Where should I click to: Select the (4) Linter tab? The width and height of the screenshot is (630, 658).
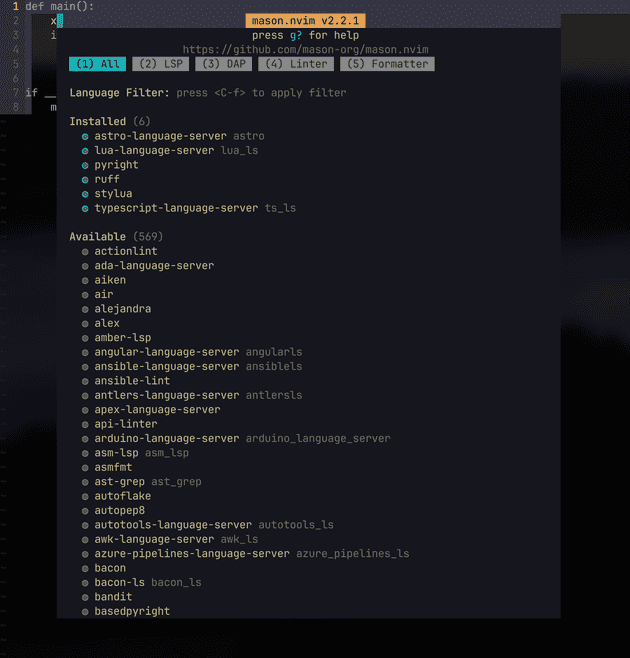(x=296, y=64)
